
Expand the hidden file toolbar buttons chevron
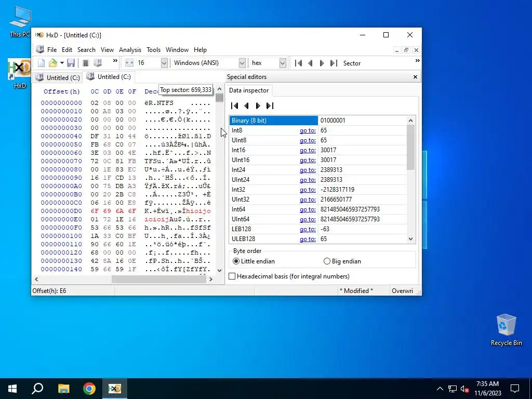point(115,61)
